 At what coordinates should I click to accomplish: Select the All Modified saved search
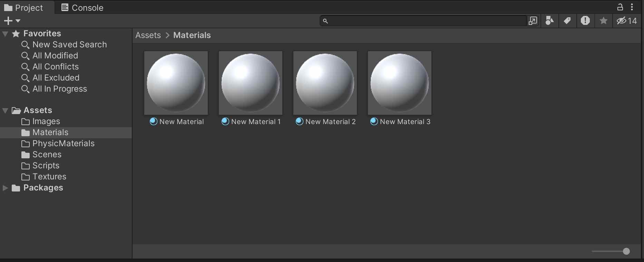(x=55, y=56)
